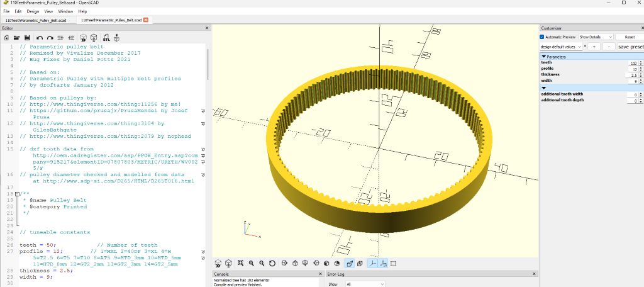Redo the last undone change
Image resolution: width=644 pixels, height=287 pixels.
click(x=50, y=38)
